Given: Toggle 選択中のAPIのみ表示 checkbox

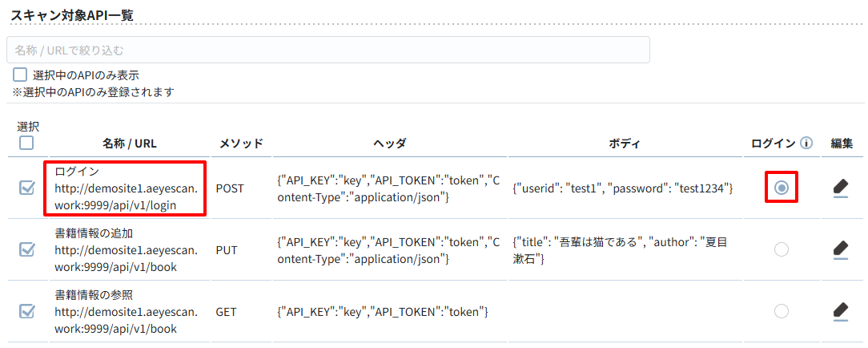Looking at the screenshot, I should click(x=20, y=75).
